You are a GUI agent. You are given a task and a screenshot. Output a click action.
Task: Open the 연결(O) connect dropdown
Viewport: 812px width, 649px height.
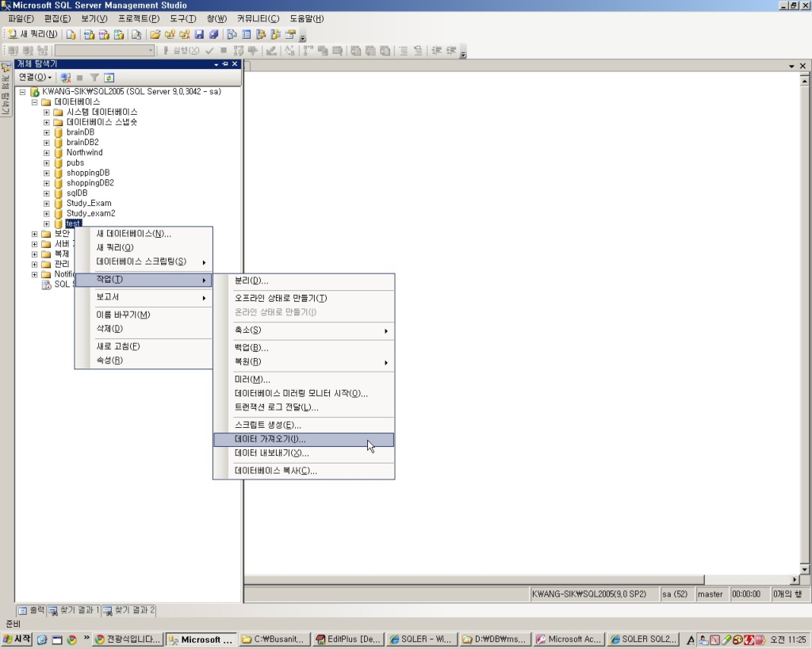click(x=35, y=78)
